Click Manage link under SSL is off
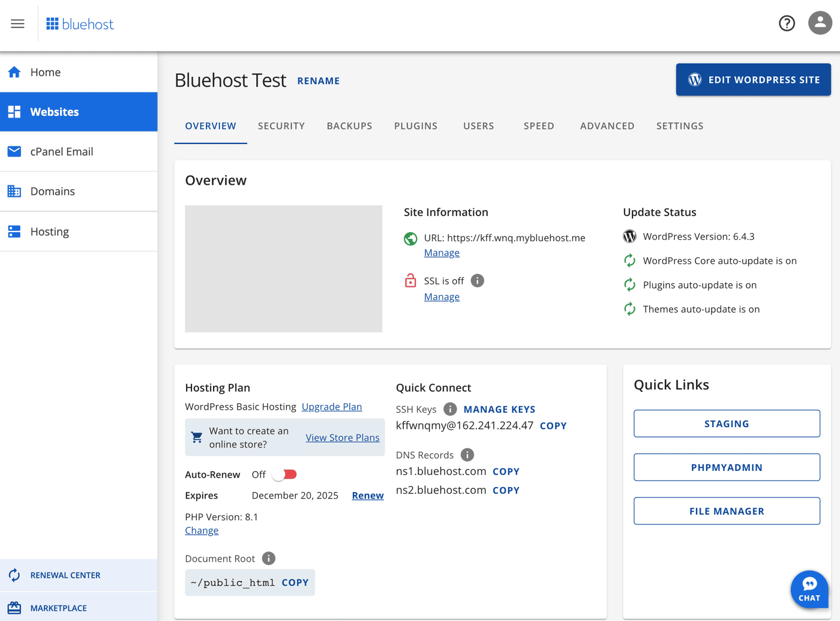The image size is (840, 621). [442, 296]
